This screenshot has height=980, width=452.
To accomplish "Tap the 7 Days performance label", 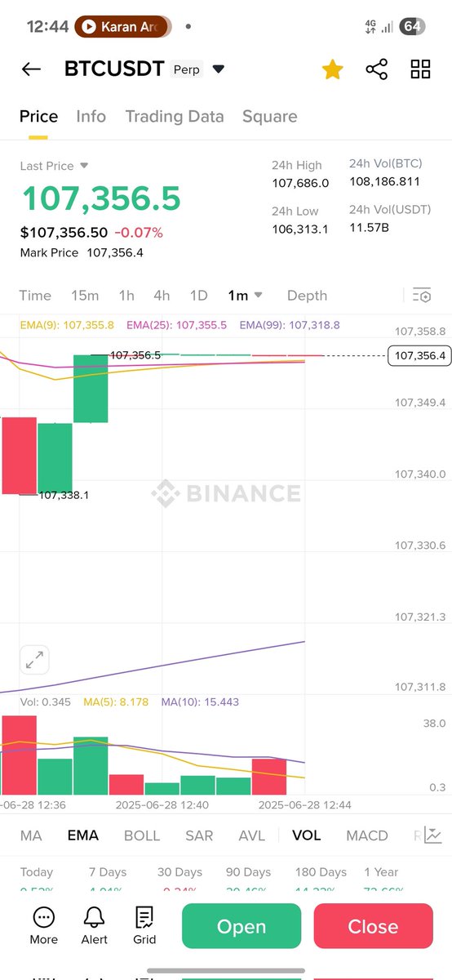I will (109, 872).
